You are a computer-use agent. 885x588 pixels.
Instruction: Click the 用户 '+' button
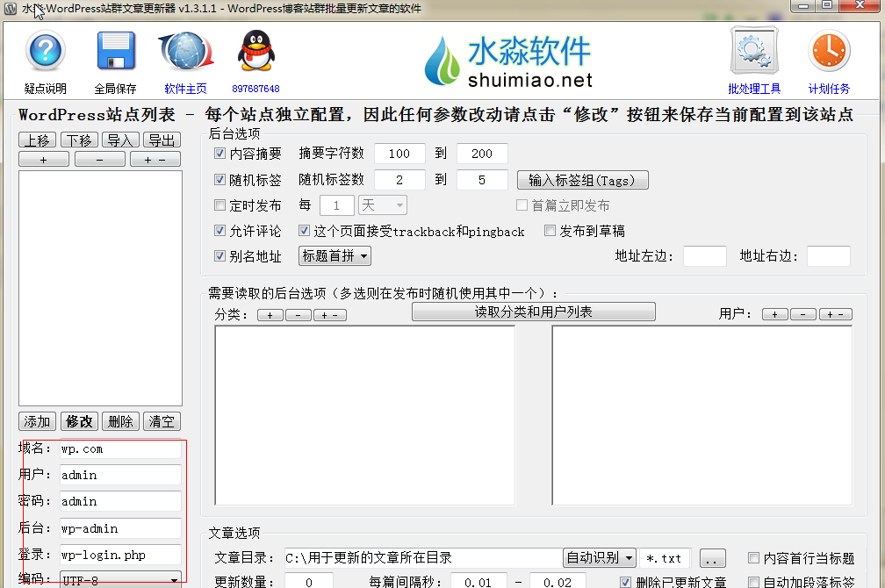click(x=775, y=314)
